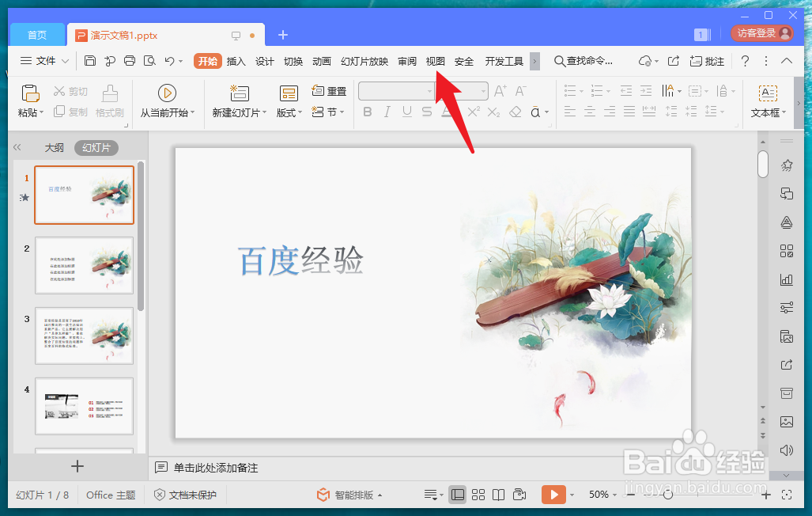The height and width of the screenshot is (516, 812).
Task: Increase font size with A+ icon
Action: click(x=500, y=91)
